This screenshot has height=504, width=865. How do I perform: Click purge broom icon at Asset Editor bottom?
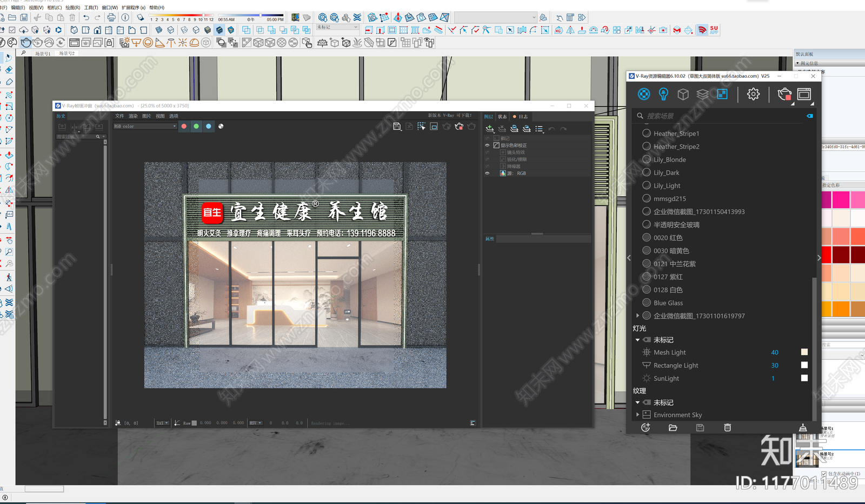tap(803, 427)
